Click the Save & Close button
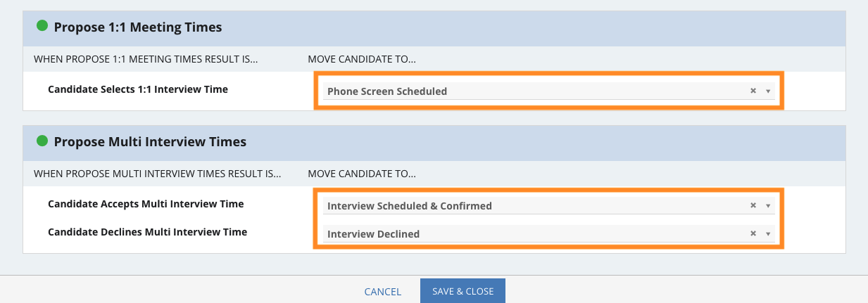Viewport: 868px width, 303px height. pos(463,291)
